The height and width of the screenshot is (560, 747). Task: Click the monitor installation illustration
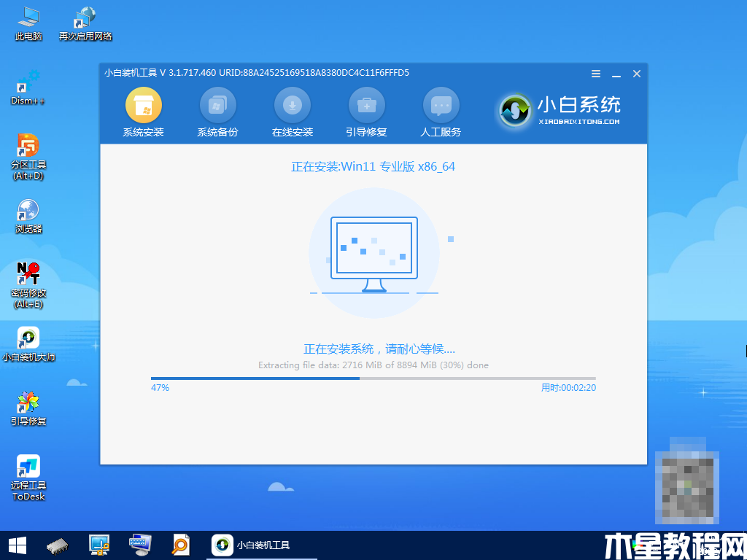[x=374, y=254]
